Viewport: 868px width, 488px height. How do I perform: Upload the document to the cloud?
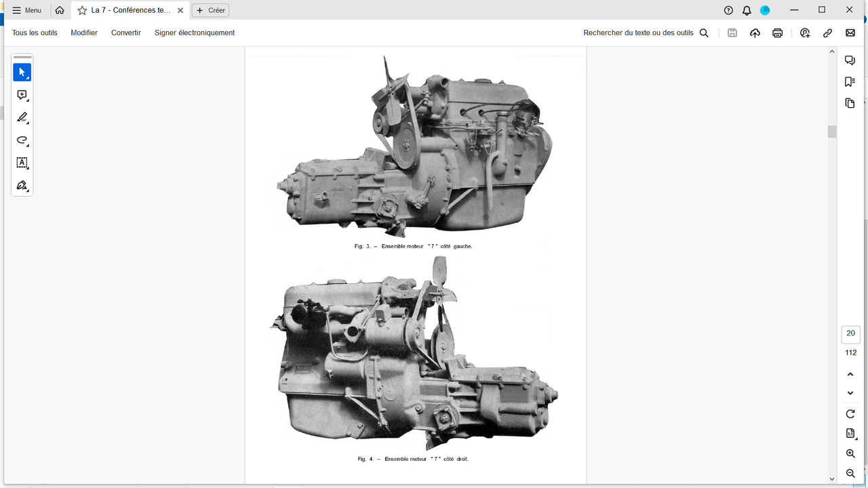pyautogui.click(x=755, y=33)
